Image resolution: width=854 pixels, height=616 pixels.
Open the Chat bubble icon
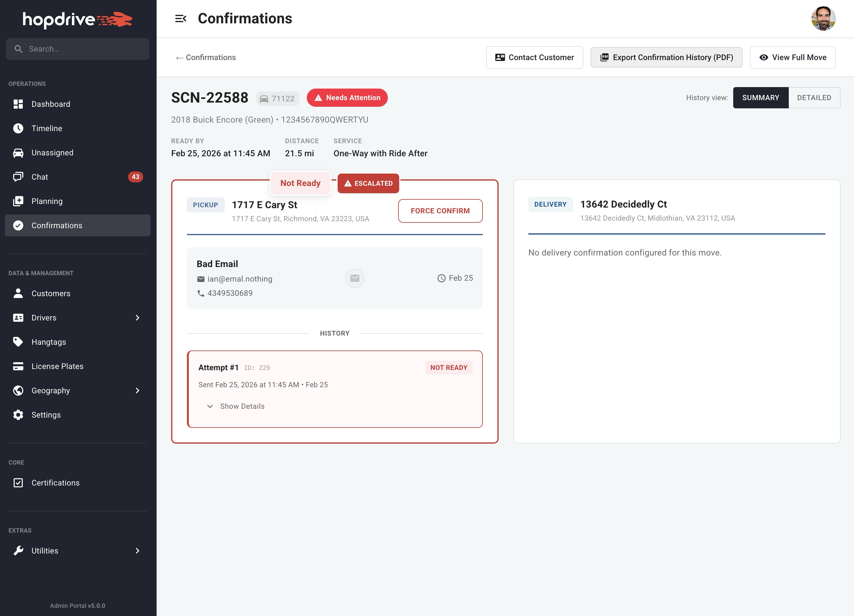(x=18, y=177)
